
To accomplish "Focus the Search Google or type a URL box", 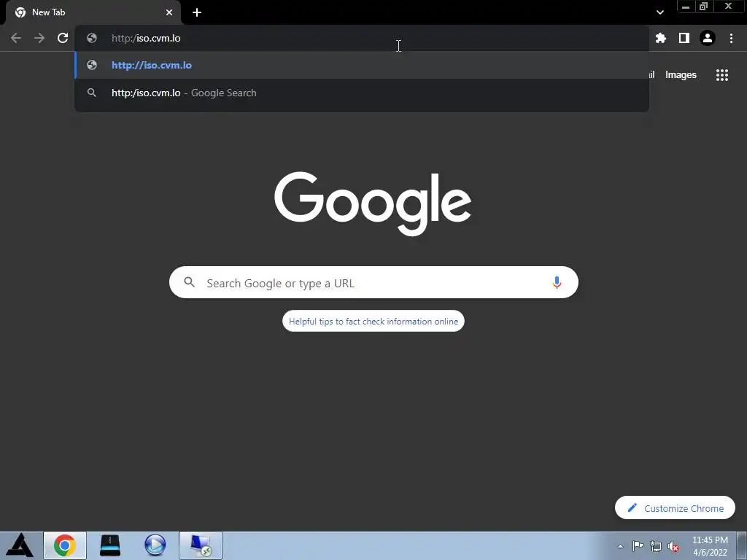I will tap(373, 282).
